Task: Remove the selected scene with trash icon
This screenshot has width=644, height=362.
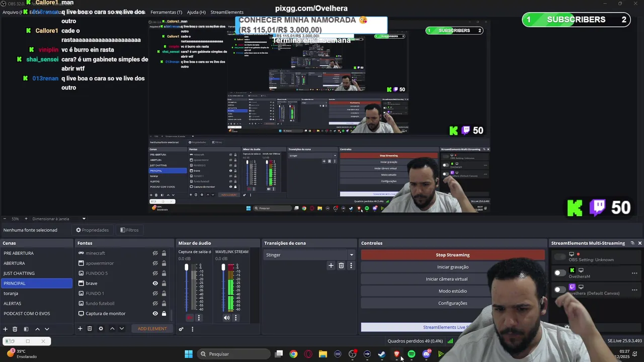Action: (15, 329)
